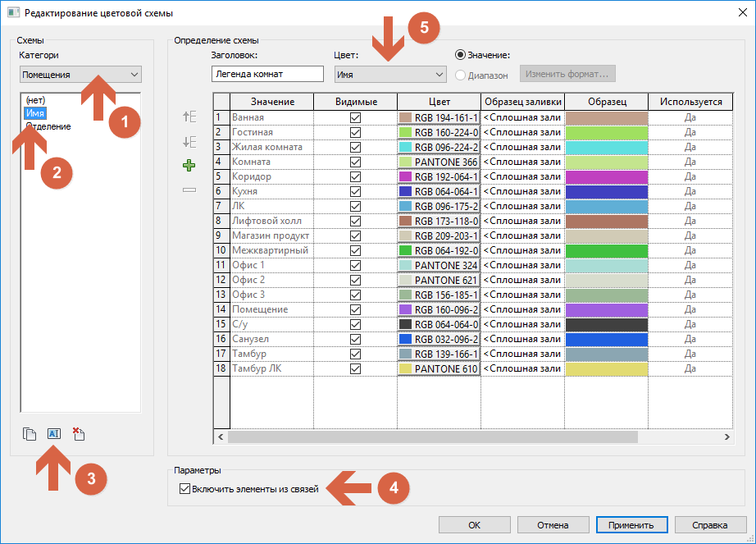The width and height of the screenshot is (756, 544).
Task: Move row up with the up-arrow icon
Action: [x=189, y=117]
